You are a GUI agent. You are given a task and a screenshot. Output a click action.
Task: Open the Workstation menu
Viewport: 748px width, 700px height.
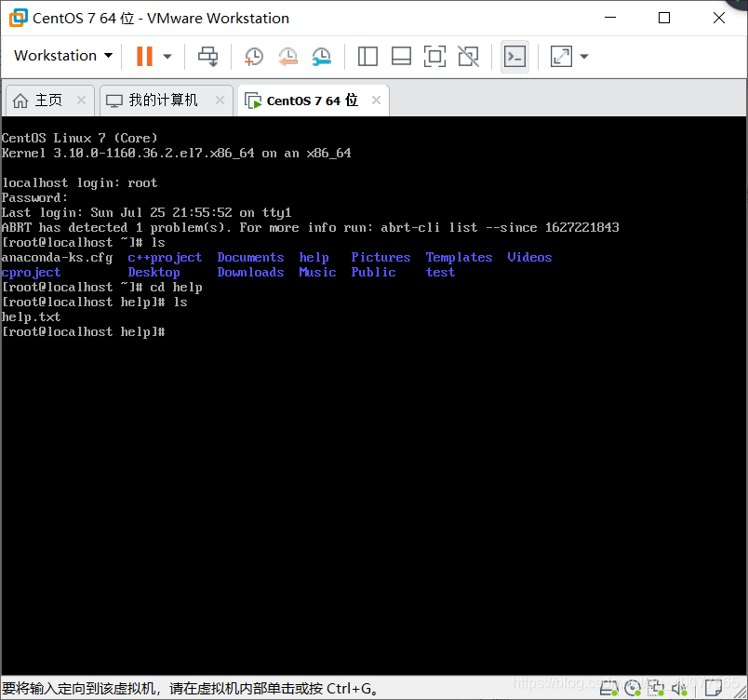pyautogui.click(x=63, y=56)
